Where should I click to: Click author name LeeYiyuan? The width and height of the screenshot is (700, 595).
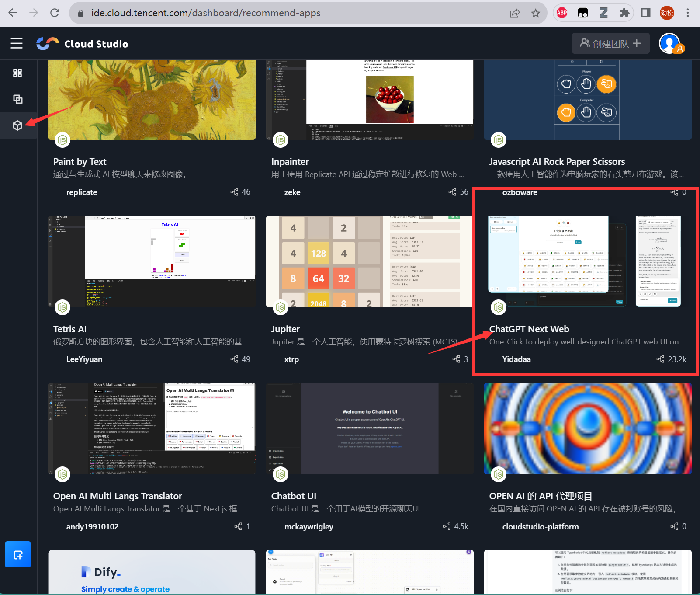coord(84,359)
